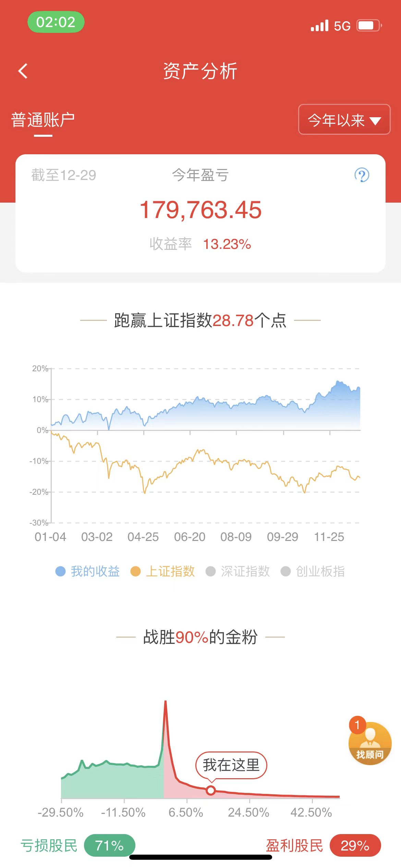Click the 我在这里 position marker dot
The image size is (401, 868).
211,791
